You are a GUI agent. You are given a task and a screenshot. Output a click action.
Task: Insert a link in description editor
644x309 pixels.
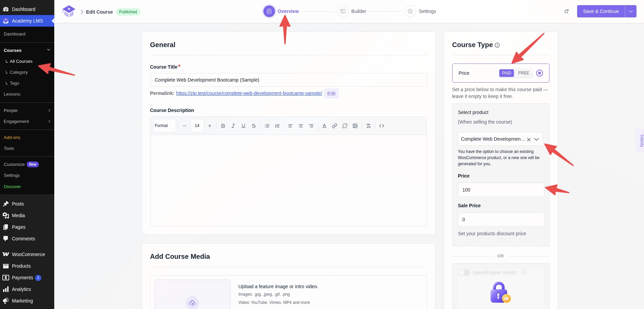334,126
